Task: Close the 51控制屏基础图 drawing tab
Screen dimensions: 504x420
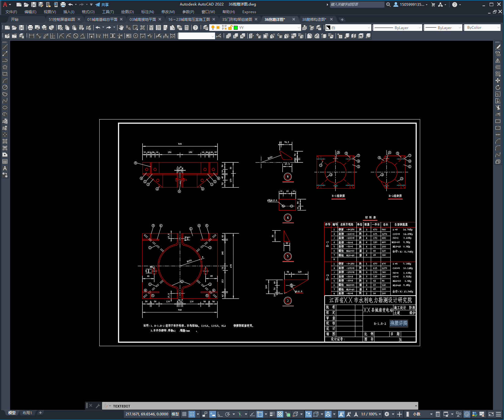Action: point(79,19)
